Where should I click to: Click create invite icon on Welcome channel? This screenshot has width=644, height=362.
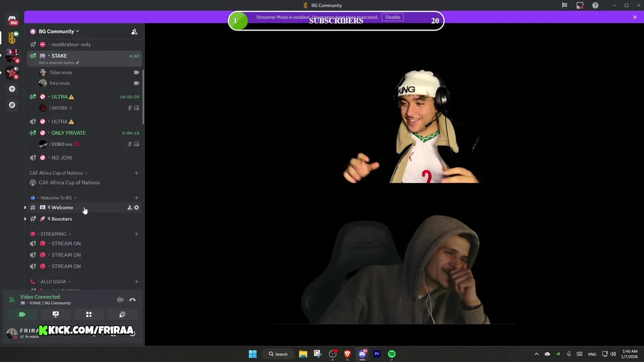click(129, 208)
